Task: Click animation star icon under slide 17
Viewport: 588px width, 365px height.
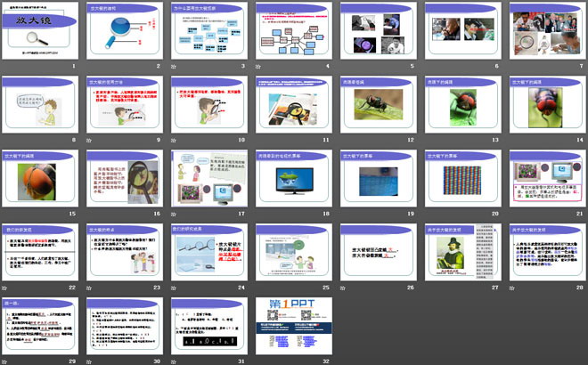Action: pyautogui.click(x=174, y=214)
